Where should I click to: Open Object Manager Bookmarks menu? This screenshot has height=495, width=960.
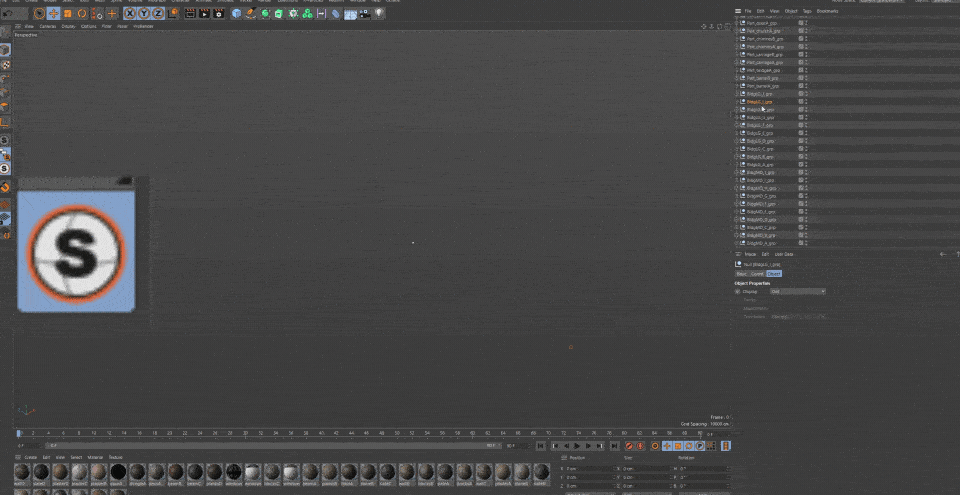(828, 11)
